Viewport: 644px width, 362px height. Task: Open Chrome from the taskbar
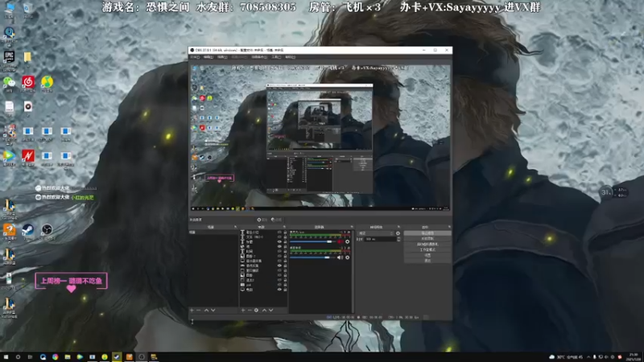(x=55, y=357)
